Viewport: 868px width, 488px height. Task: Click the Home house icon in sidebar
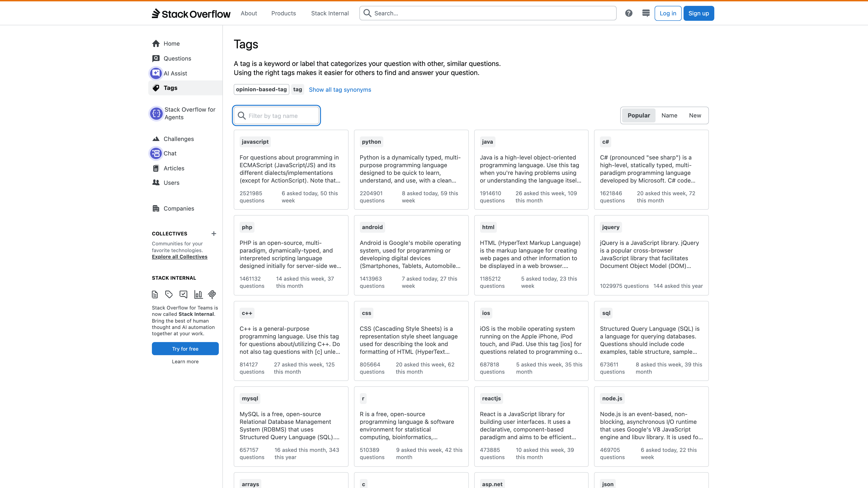(156, 43)
